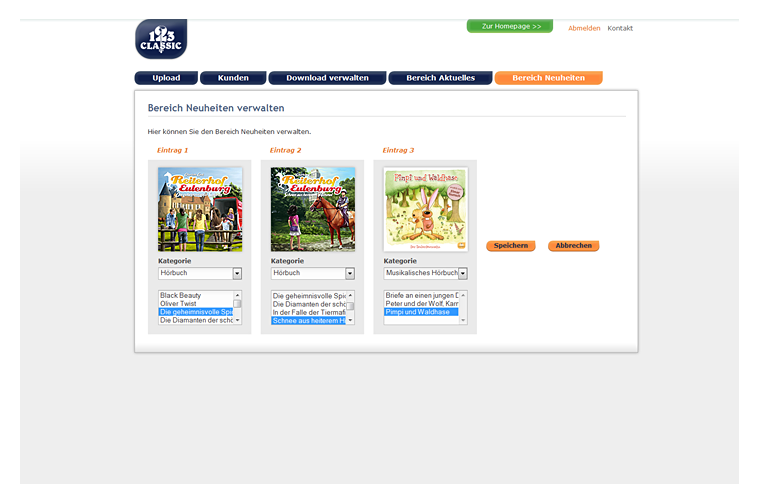The width and height of the screenshot is (759, 500).
Task: Open the Upload tab
Action: [166, 78]
